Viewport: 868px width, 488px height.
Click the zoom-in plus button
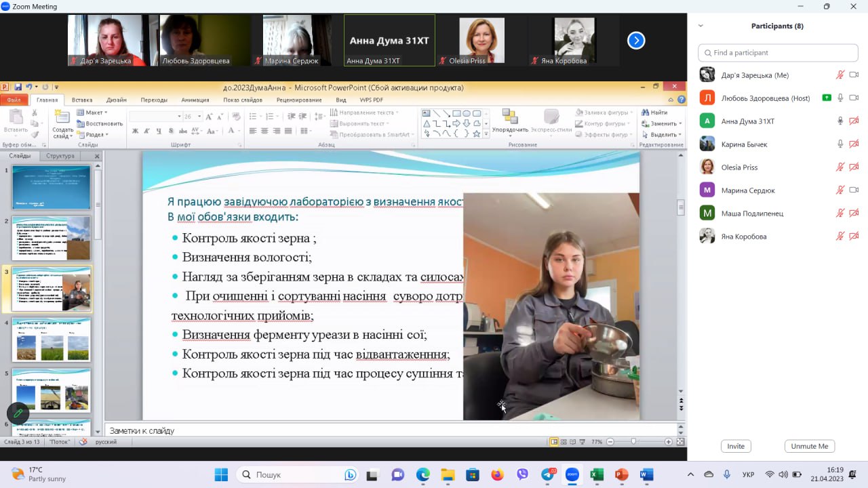tap(669, 442)
